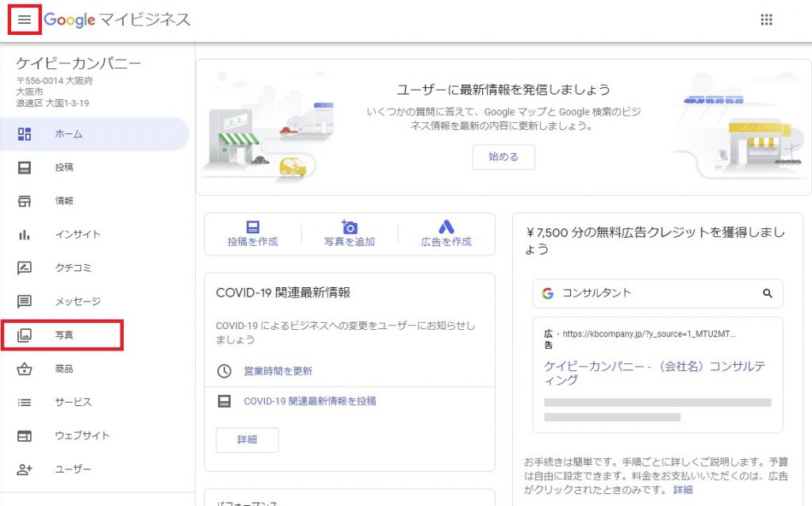
Task: Click the インサイト bar chart icon
Action: coord(25,235)
